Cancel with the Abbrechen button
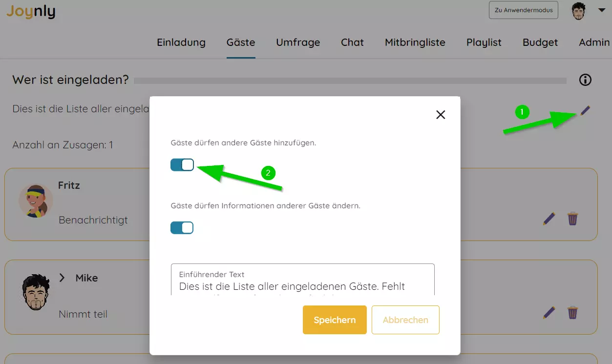 (405, 320)
